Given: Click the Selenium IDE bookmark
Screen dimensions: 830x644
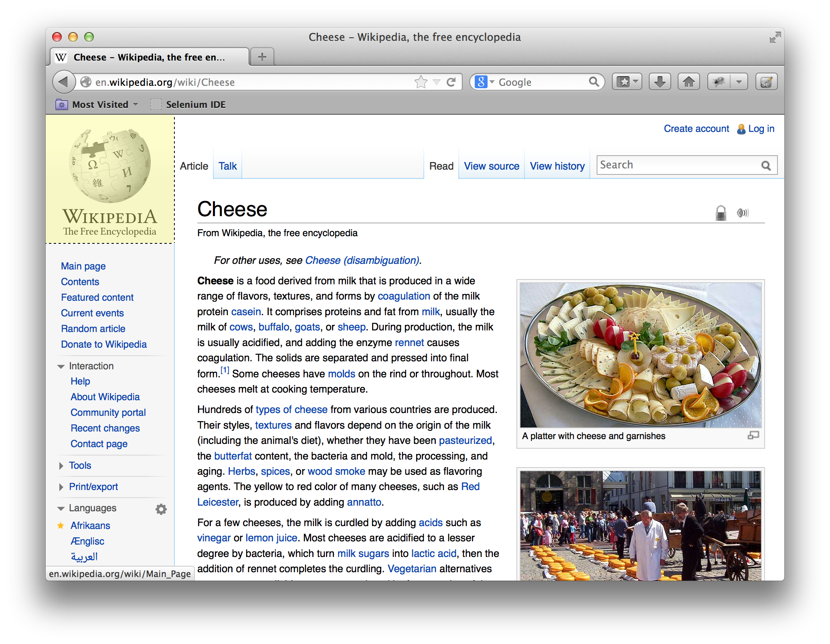Looking at the screenshot, I should click(x=188, y=105).
